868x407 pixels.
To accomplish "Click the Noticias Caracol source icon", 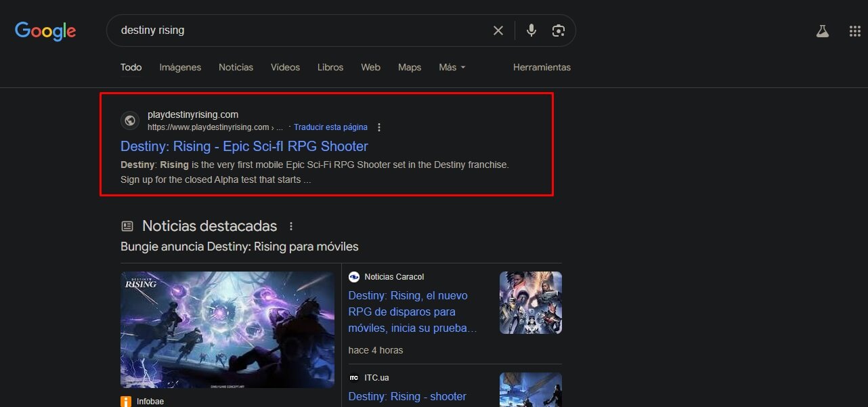I will click(x=353, y=277).
